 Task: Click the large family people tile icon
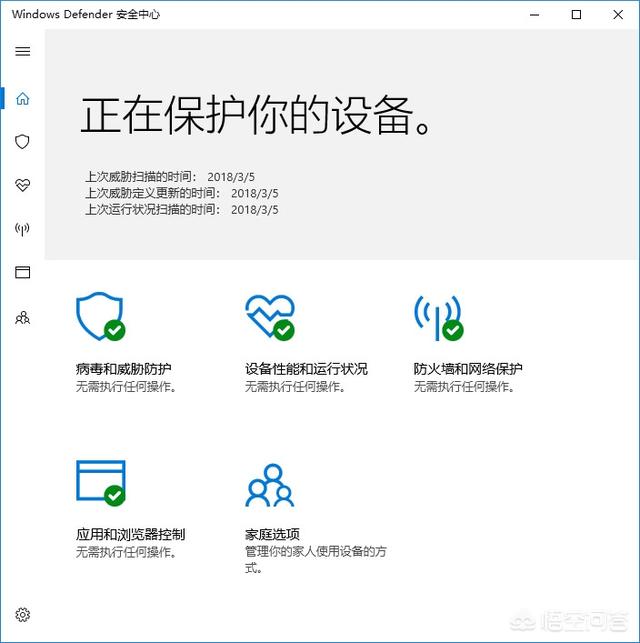tap(270, 485)
